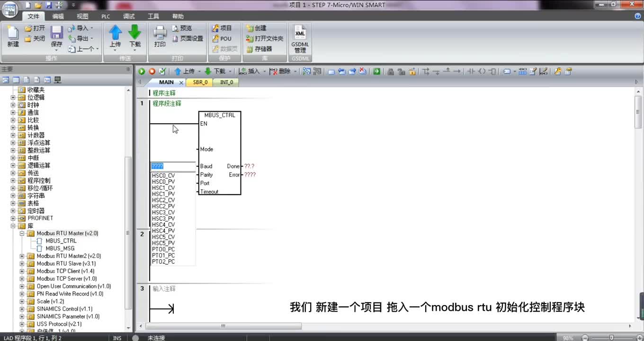Screen dimensions: 644x341
Task: Collapse Modbus RTU Master (v2.0) node
Action: (x=22, y=233)
